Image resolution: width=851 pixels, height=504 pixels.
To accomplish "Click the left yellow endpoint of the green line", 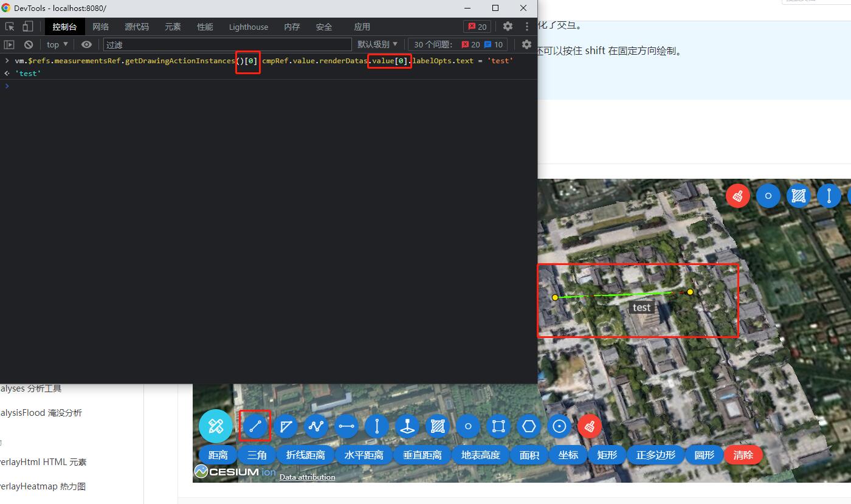I will [x=555, y=297].
